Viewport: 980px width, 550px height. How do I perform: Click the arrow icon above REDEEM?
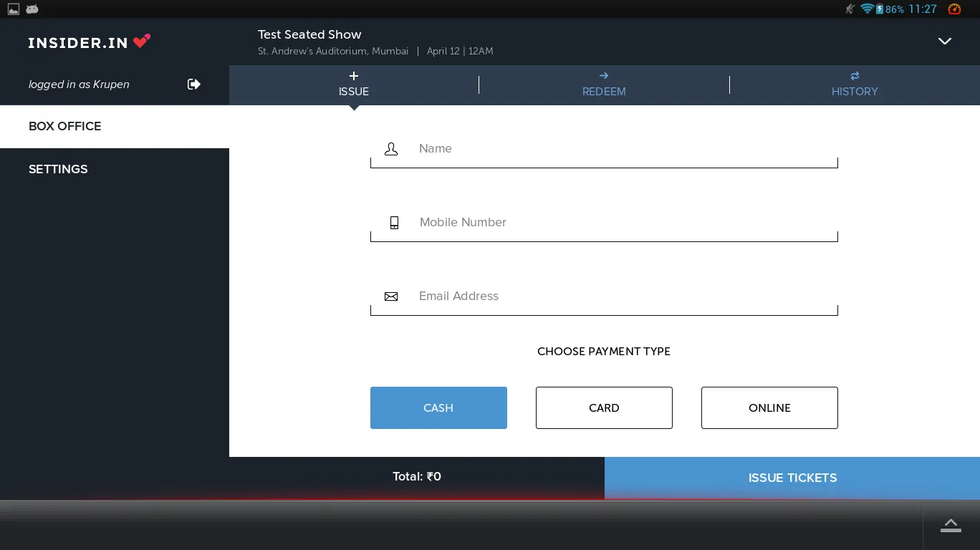point(604,76)
